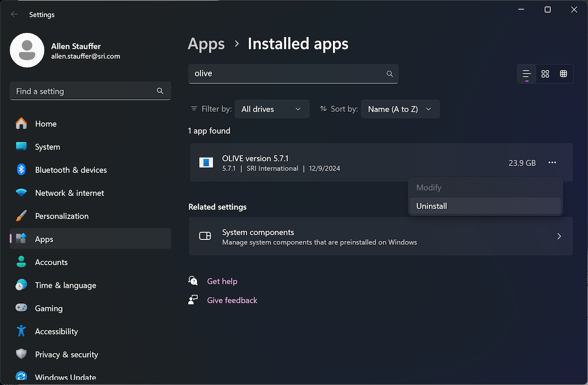This screenshot has height=385, width=588.
Task: Click the Get help link
Action: point(222,281)
